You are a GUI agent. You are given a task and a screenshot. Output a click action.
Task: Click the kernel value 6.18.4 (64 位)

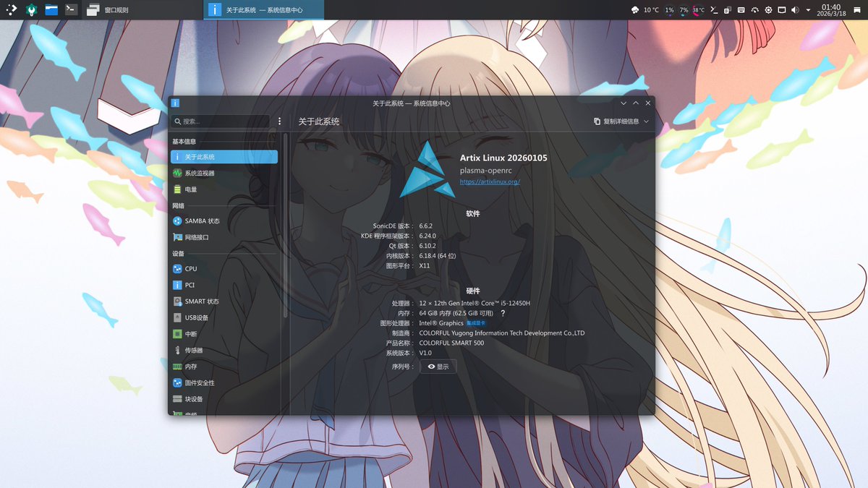tap(438, 256)
